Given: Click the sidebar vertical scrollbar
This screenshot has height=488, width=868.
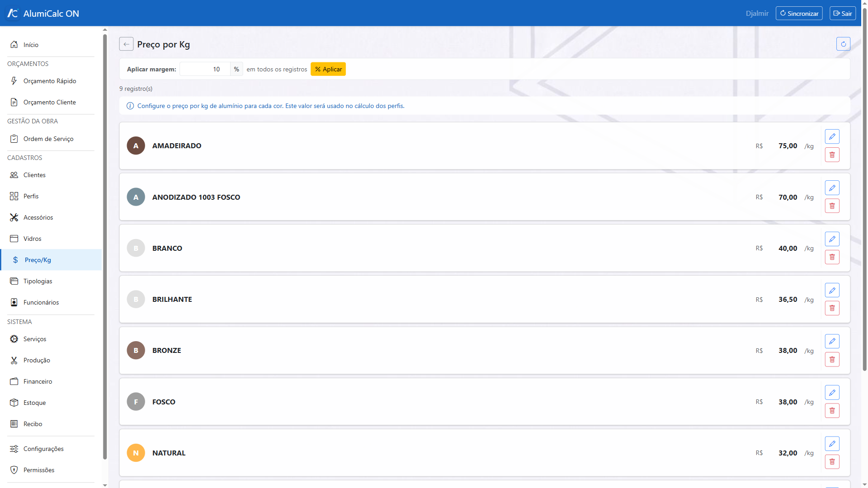Looking at the screenshot, I should coord(105,246).
